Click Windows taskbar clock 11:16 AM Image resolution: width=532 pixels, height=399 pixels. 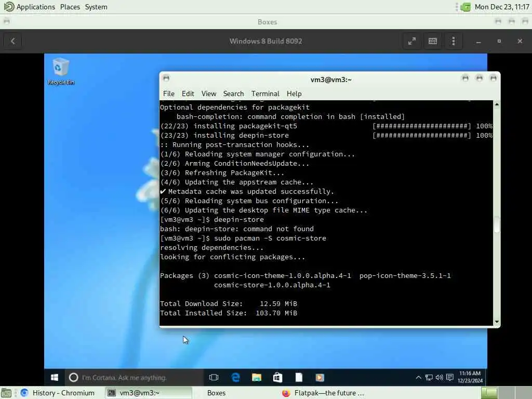point(470,377)
